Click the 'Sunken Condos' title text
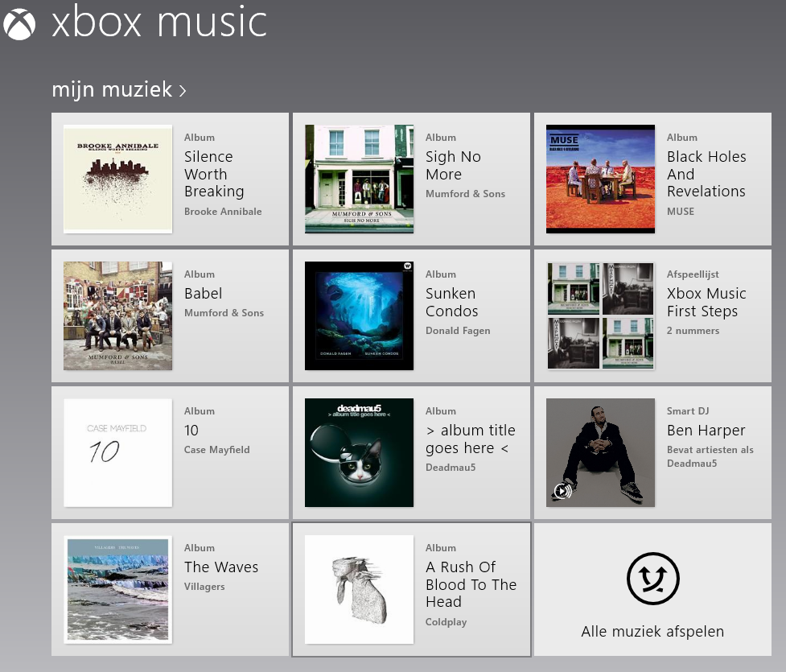The height and width of the screenshot is (672, 786). 451,303
